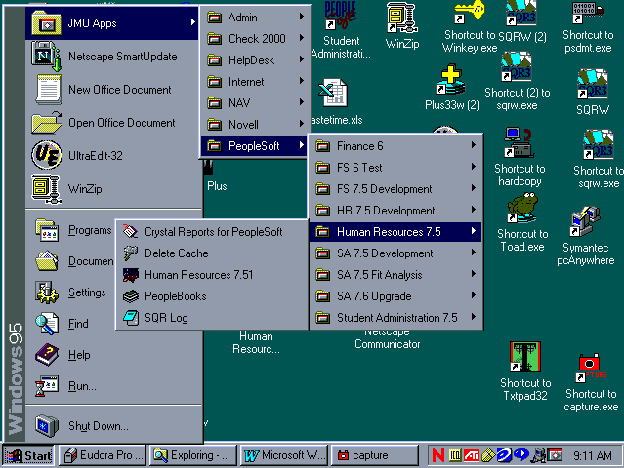Switch to Eudora Pro taskbar button
This screenshot has width=624, height=468.
103,455
